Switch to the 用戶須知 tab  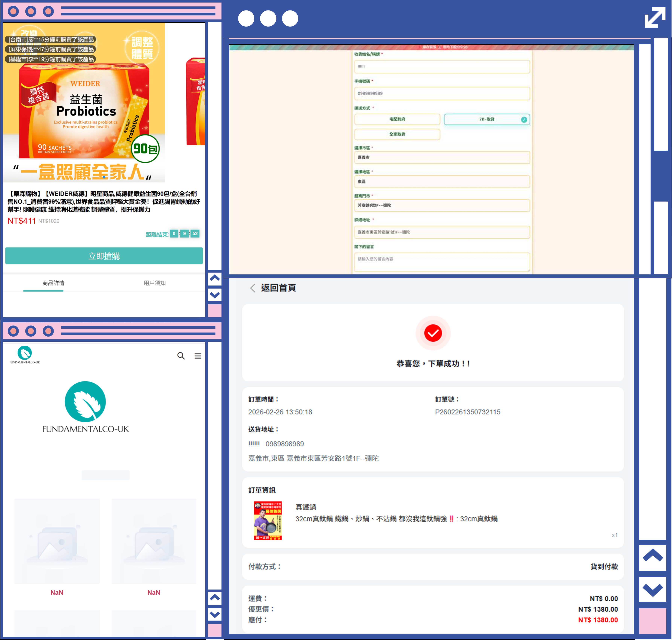pyautogui.click(x=154, y=283)
